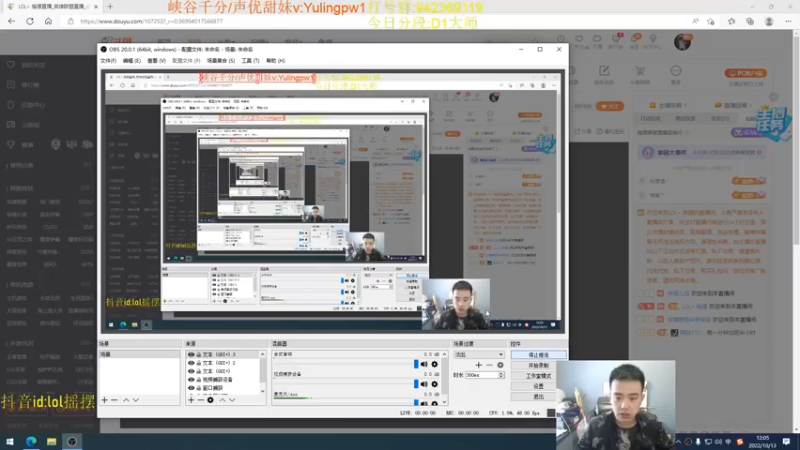Add a scene transition with plus icon

click(x=479, y=365)
